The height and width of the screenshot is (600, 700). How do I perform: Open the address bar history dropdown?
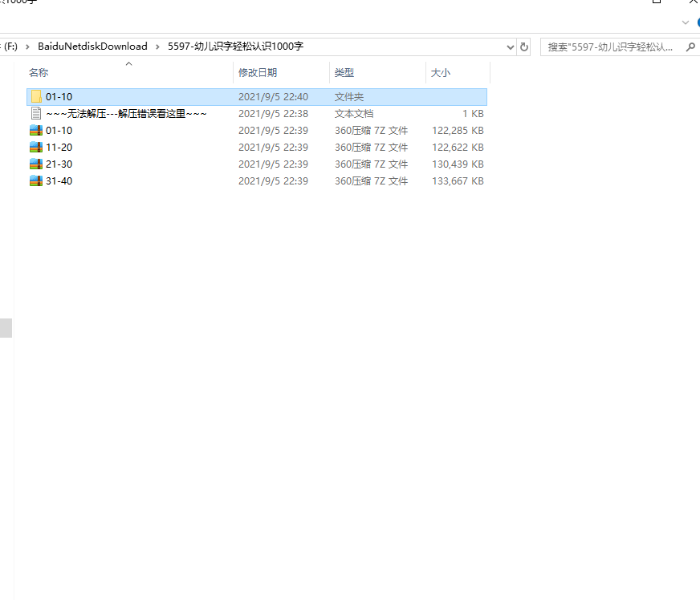click(511, 47)
